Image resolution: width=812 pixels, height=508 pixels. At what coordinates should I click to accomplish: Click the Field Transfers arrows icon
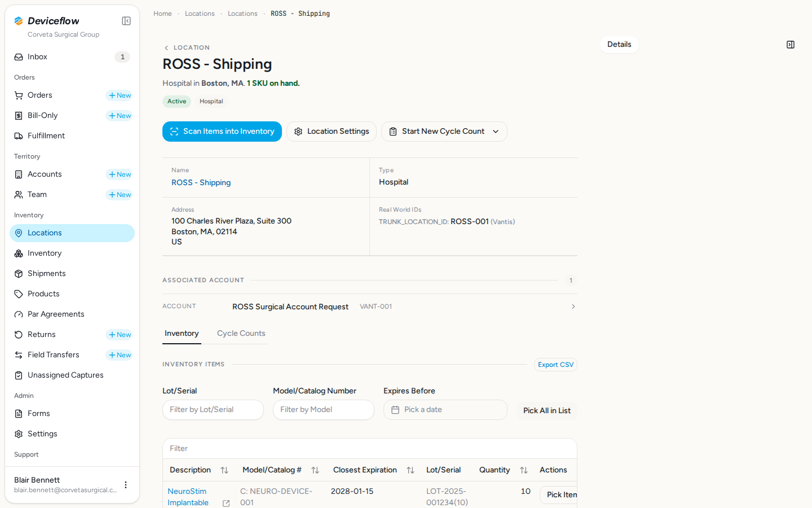point(19,355)
